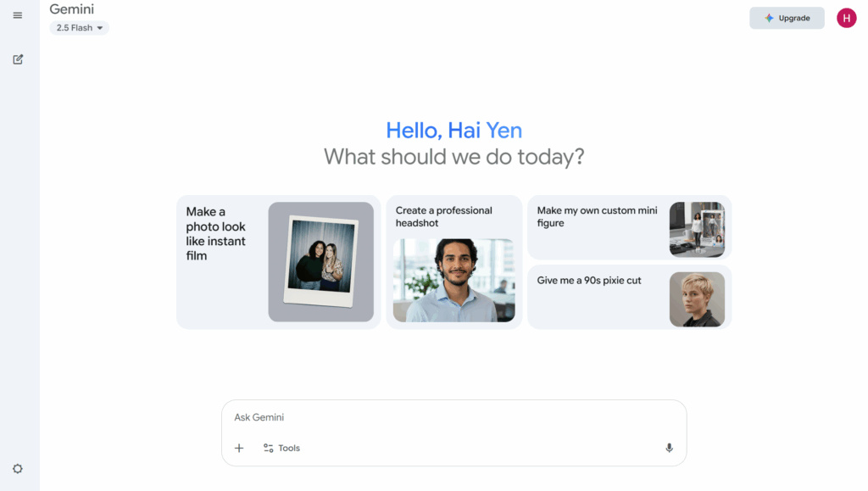Click the plus icon to add files
Screen dimensions: 868x491
click(x=239, y=448)
